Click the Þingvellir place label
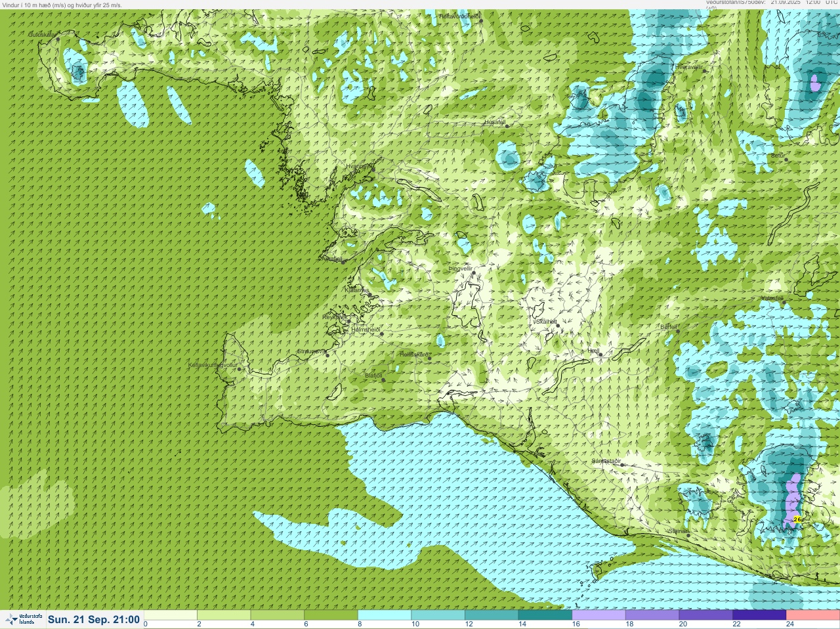840x629 pixels. tap(460, 269)
